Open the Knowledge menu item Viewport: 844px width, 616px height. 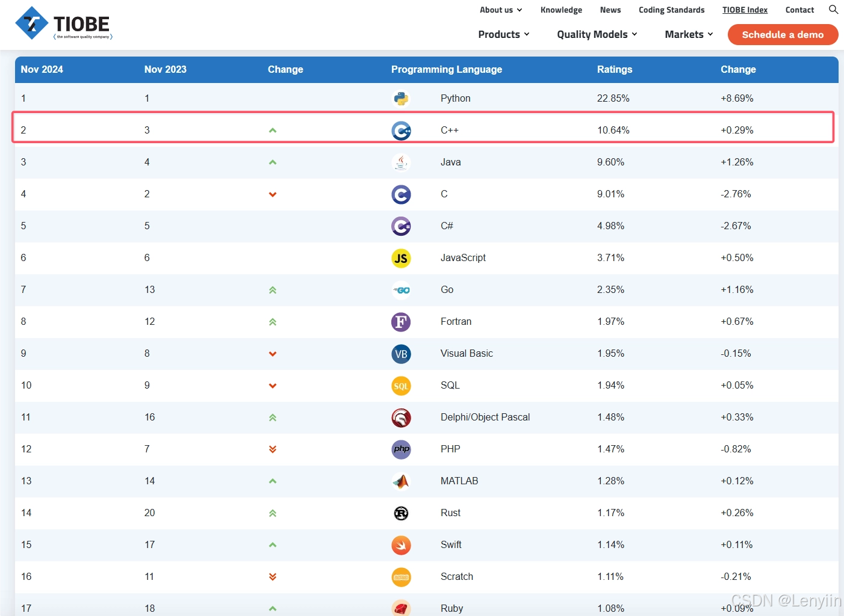pos(561,10)
